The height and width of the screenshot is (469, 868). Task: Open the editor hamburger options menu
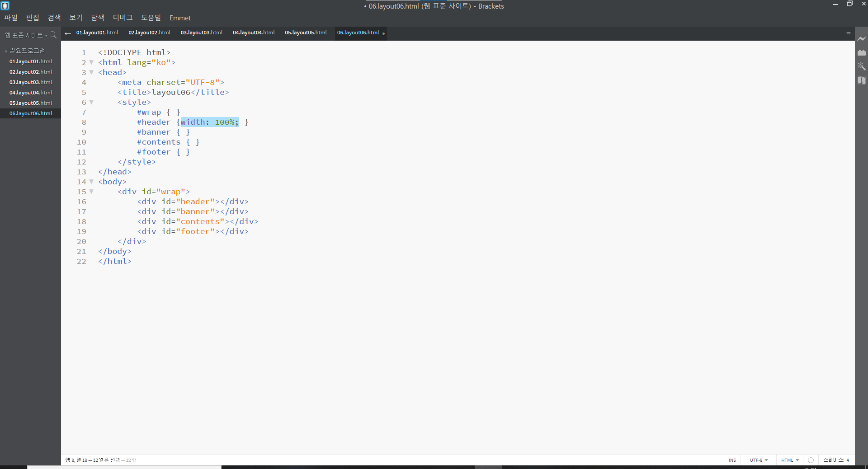[849, 33]
